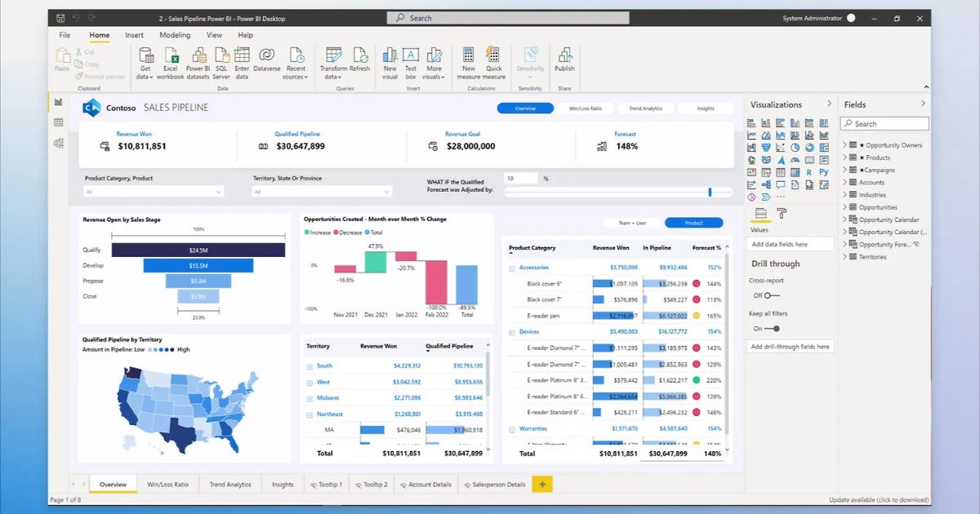The width and height of the screenshot is (980, 514).
Task: Open the Model view in left sidebar
Action: click(x=58, y=143)
